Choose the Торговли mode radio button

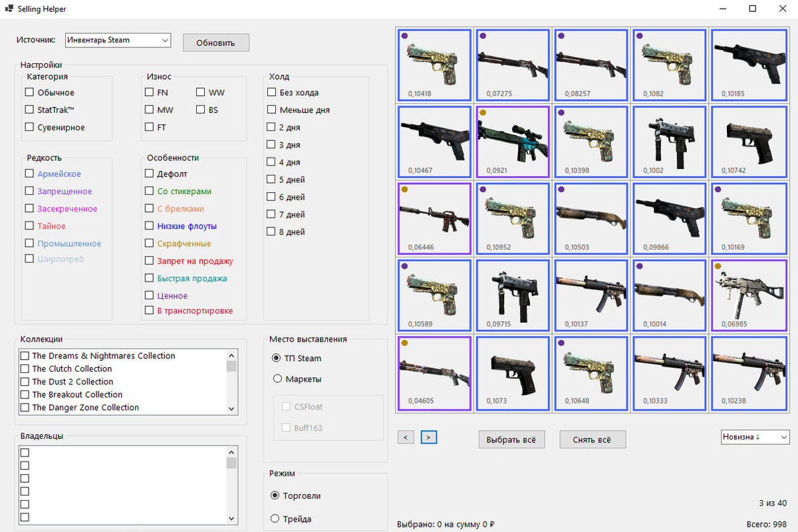[275, 495]
